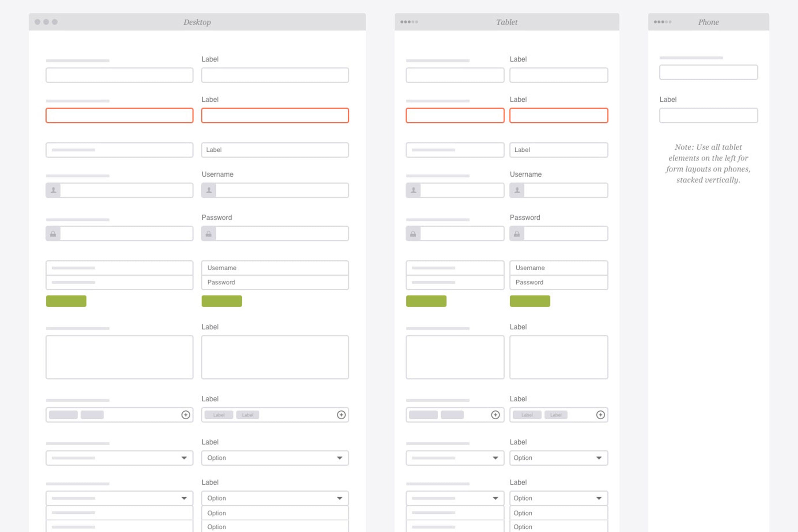Collapse Desktop's expanded Option dropdown via its arrow
The image size is (798, 532).
tap(339, 498)
